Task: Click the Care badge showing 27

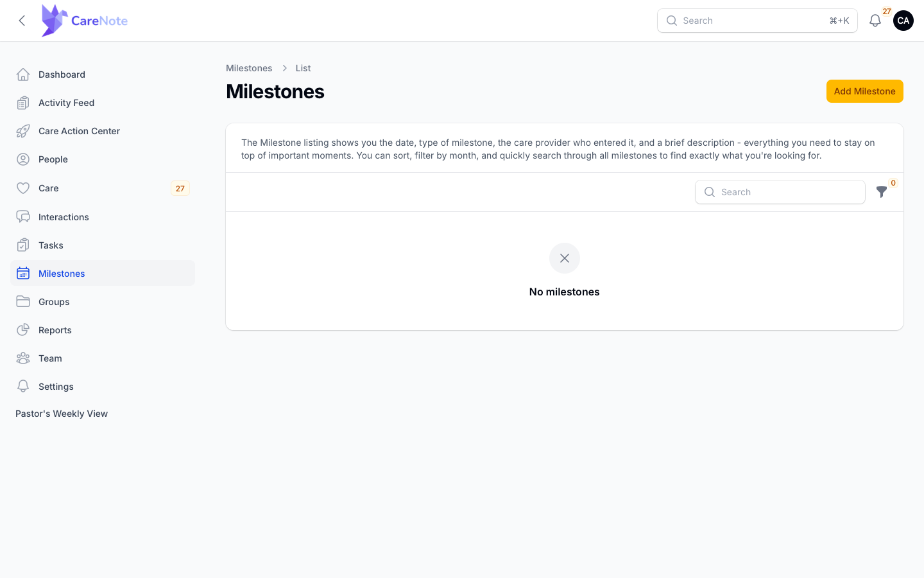Action: click(x=180, y=188)
